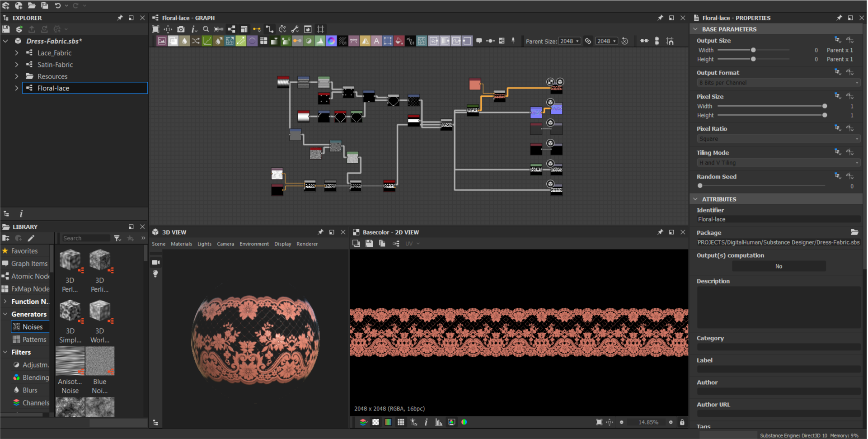Image resolution: width=868 pixels, height=439 pixels.
Task: Open the Renderer menu in 3D view
Action: tap(307, 244)
